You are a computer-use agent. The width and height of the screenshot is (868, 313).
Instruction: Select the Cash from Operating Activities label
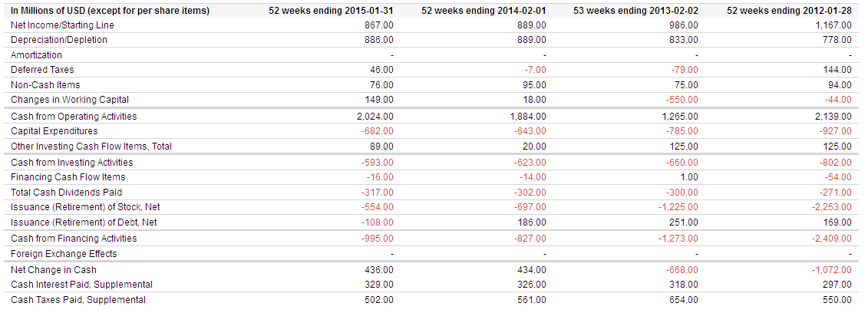tap(74, 117)
